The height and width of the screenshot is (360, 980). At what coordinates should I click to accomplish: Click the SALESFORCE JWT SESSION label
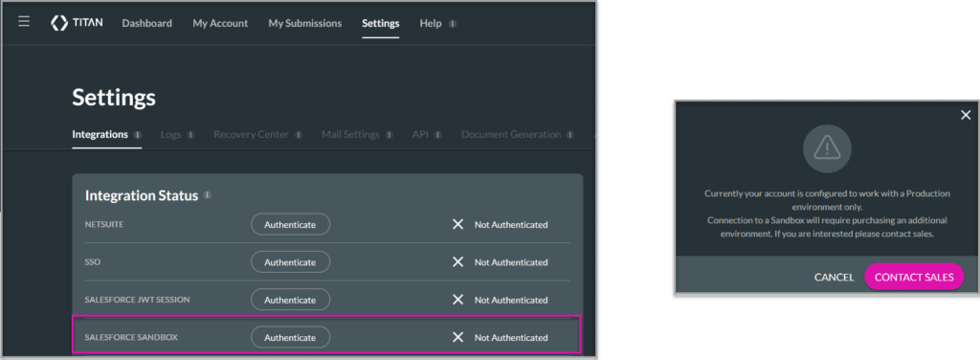tap(138, 300)
